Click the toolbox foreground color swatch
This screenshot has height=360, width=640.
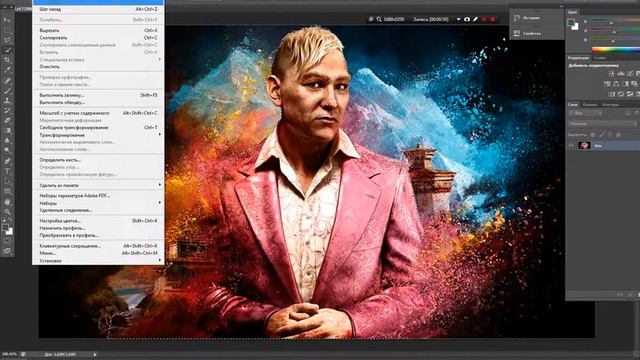pyautogui.click(x=5, y=227)
